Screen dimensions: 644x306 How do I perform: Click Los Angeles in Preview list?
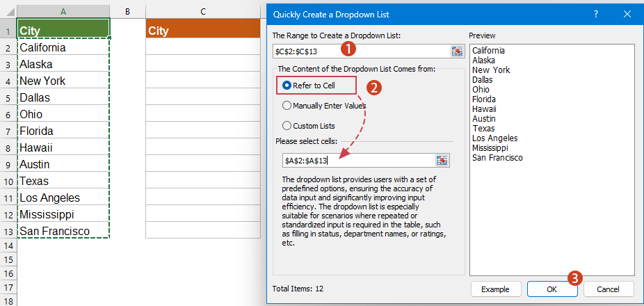coord(495,138)
